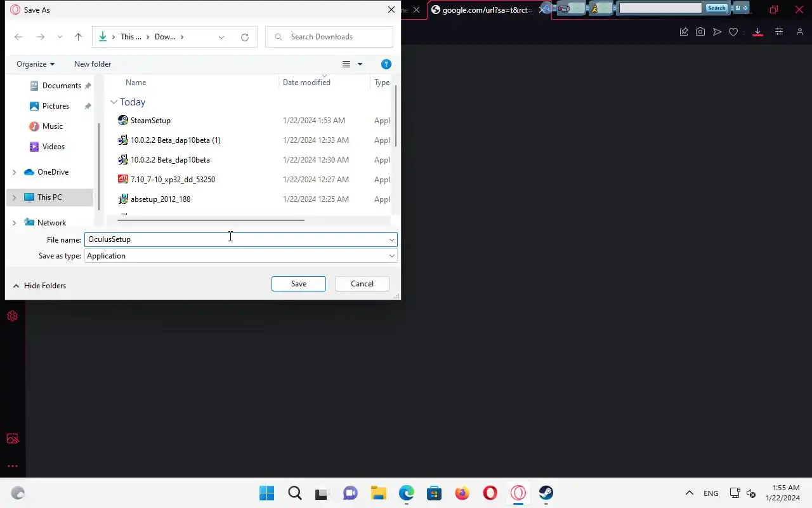Open Opera easy setup sliders icon
Screen dimensions: 812x508
(779, 32)
